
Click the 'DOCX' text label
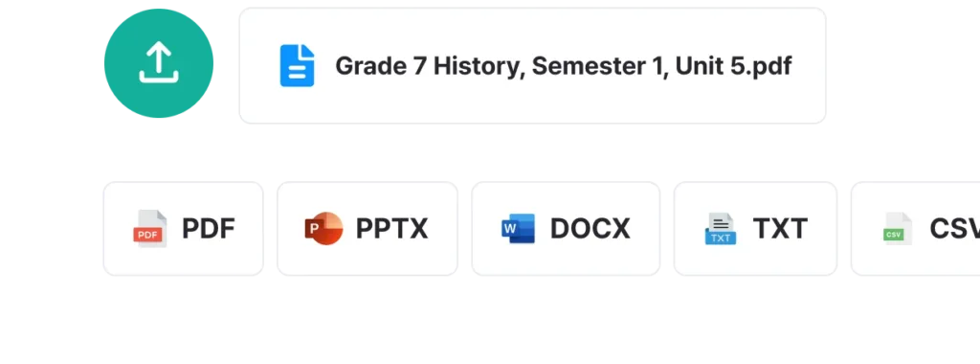(590, 229)
